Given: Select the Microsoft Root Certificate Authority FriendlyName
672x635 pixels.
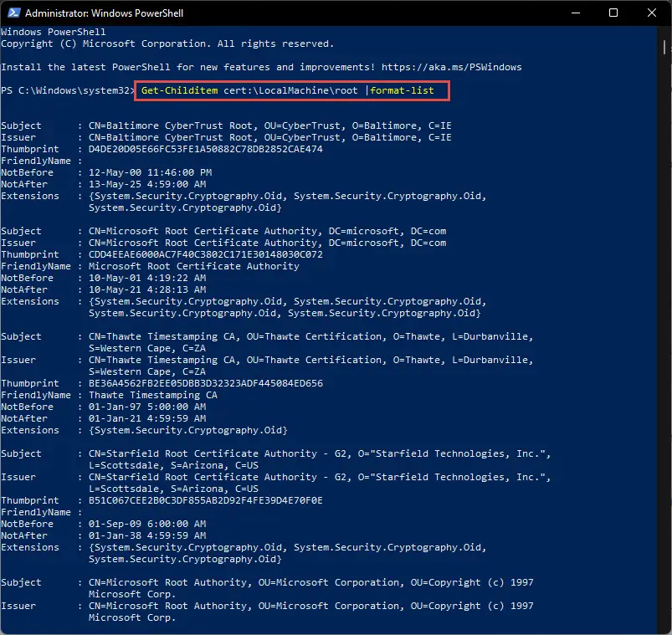Looking at the screenshot, I should [193, 266].
